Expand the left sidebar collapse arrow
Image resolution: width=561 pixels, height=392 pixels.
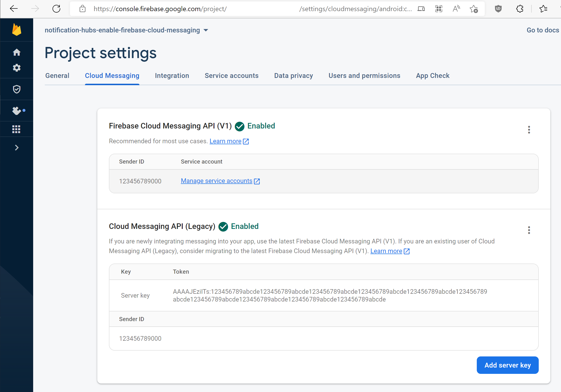(17, 147)
